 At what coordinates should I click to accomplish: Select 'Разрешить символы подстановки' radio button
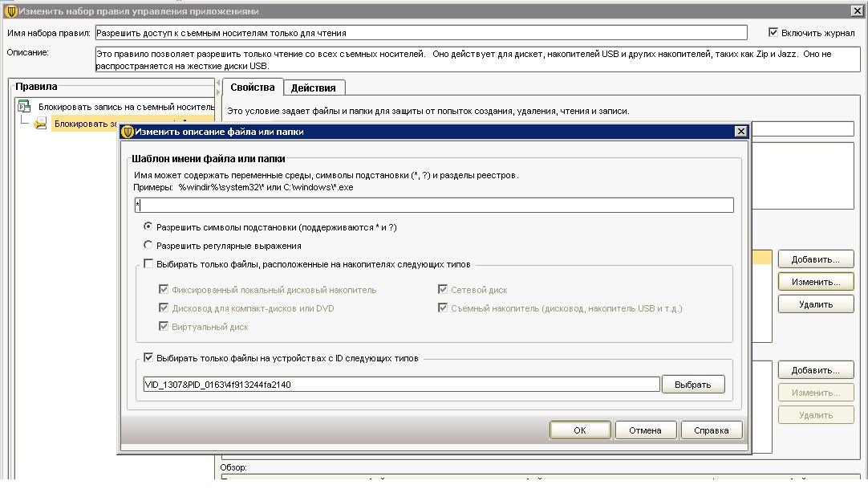click(x=148, y=226)
